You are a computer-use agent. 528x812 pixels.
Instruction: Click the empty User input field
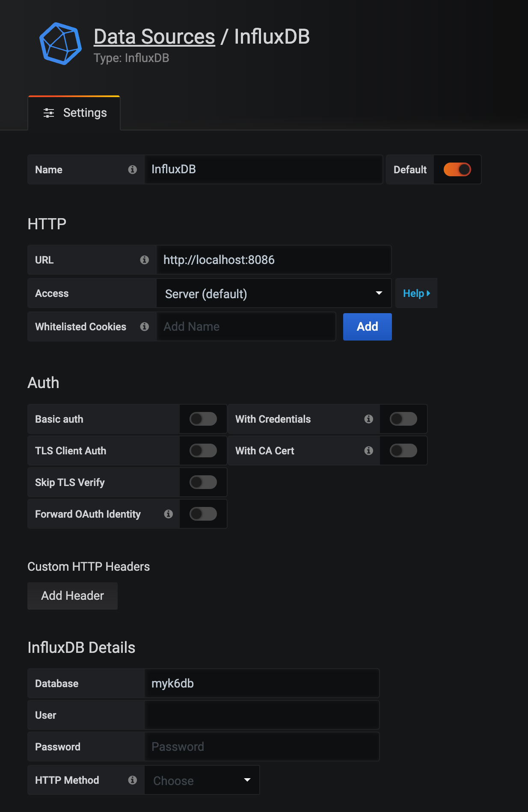click(x=262, y=715)
